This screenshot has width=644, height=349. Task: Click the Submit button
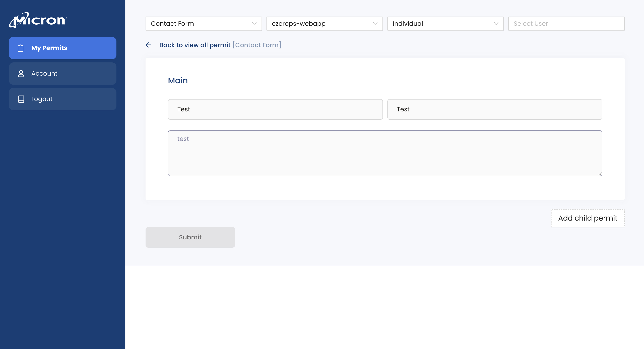click(x=190, y=237)
